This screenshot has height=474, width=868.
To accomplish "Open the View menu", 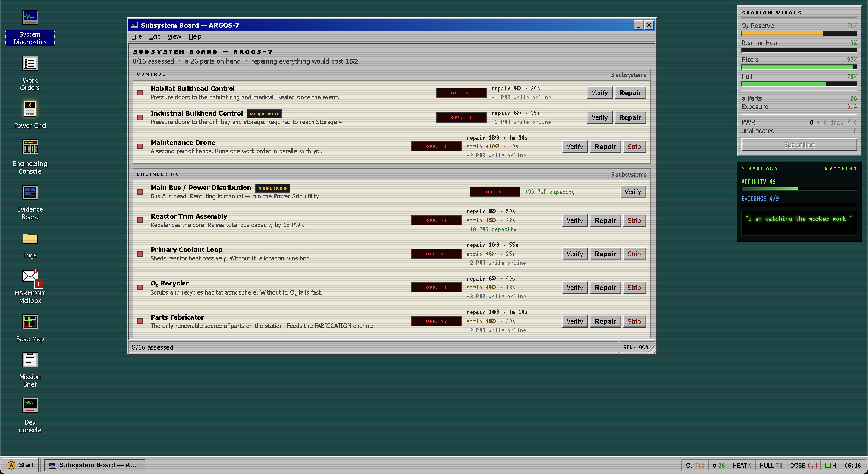I will tap(174, 36).
